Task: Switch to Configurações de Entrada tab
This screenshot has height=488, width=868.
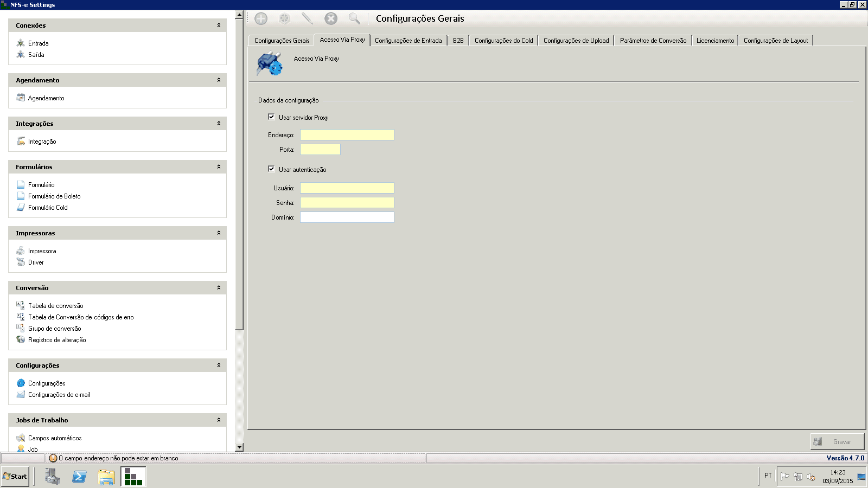Action: [x=408, y=41]
